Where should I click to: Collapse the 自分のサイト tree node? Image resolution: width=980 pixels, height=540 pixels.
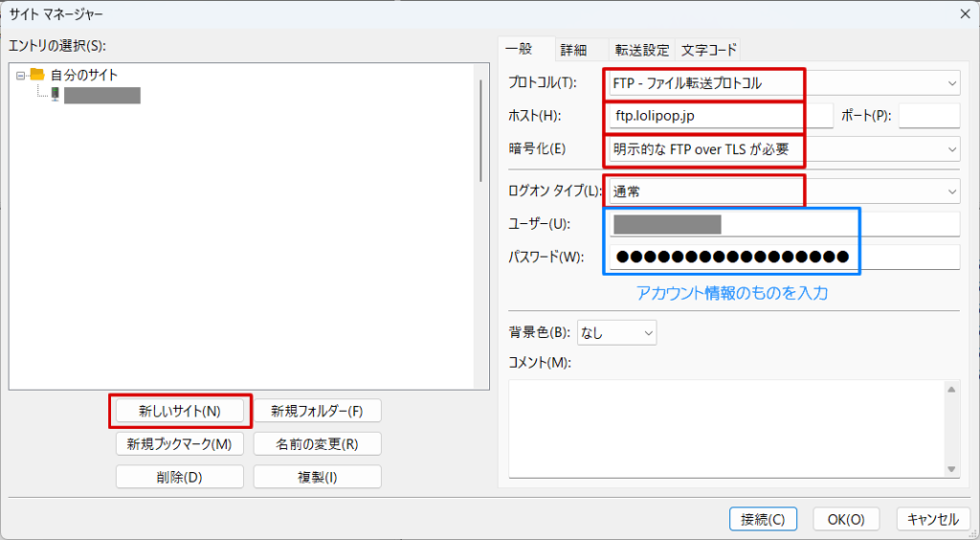pos(20,74)
